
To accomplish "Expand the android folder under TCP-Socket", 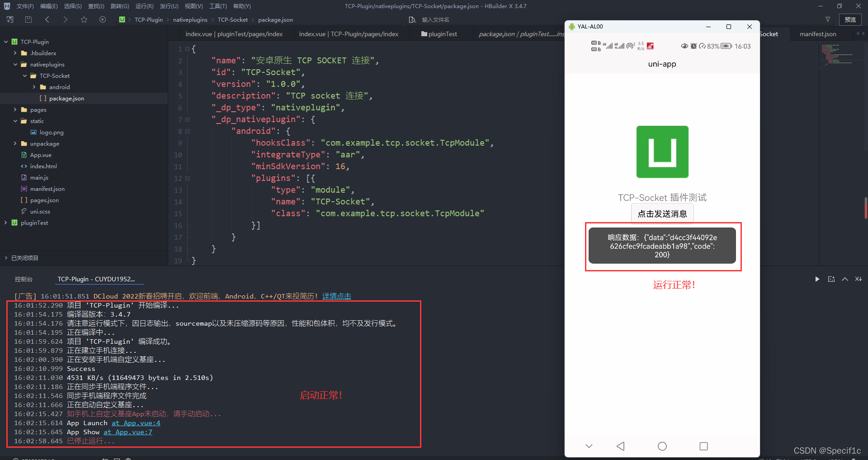I will (x=33, y=87).
